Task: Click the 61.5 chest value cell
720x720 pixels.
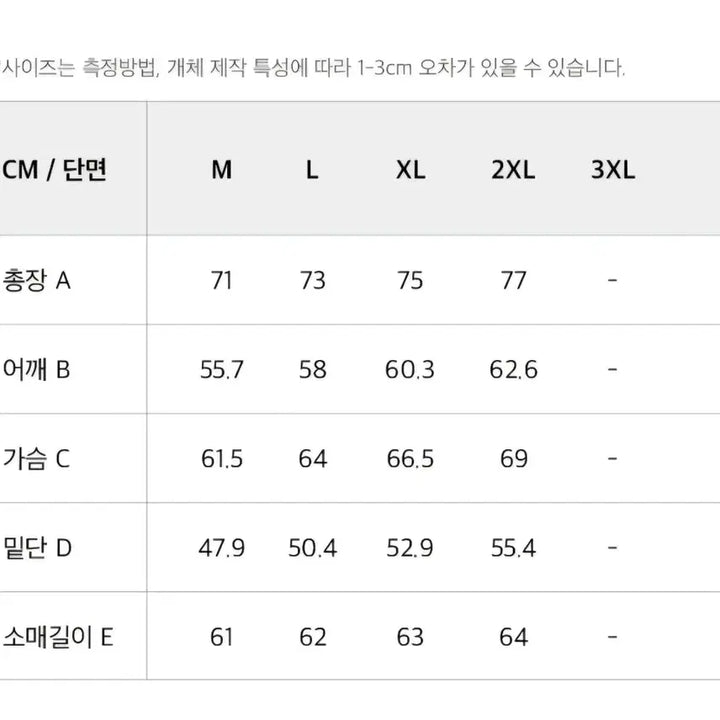Action: tap(222, 459)
